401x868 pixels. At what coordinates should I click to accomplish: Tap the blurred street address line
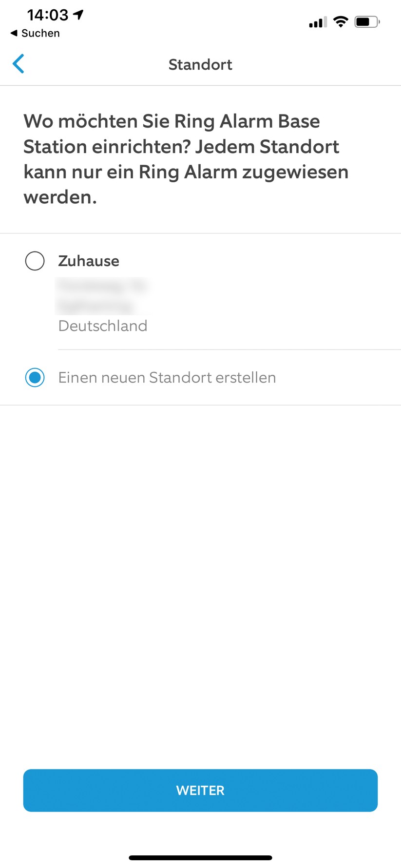[102, 286]
